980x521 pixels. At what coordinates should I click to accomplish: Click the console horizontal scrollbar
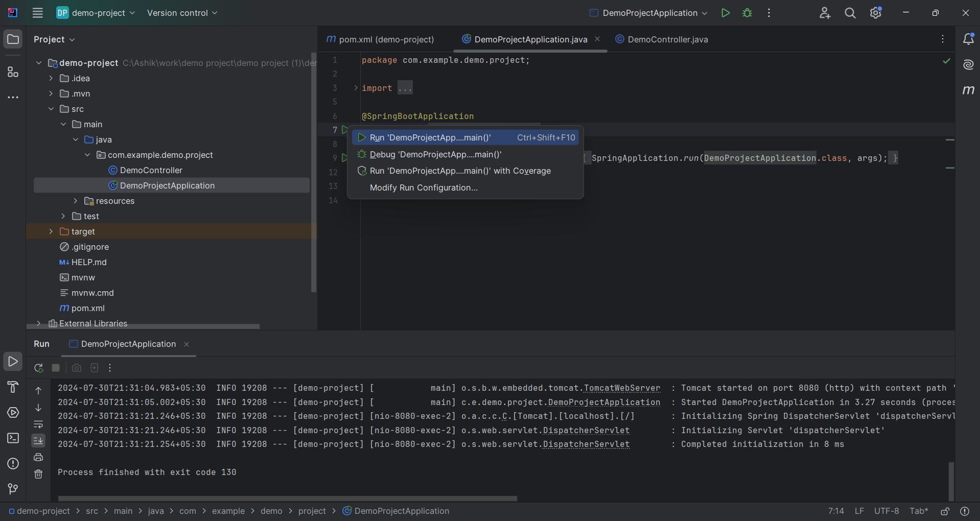(x=287, y=498)
